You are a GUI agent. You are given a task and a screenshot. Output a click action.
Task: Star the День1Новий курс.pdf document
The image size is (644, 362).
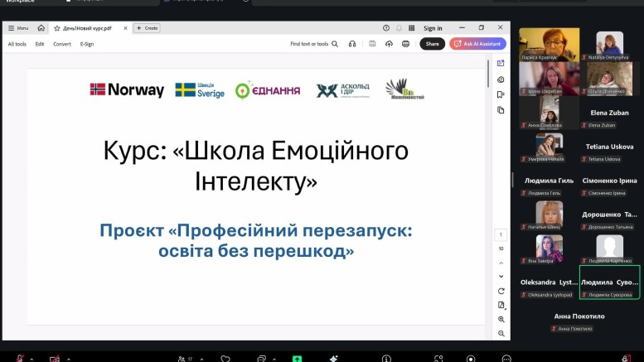coord(57,28)
